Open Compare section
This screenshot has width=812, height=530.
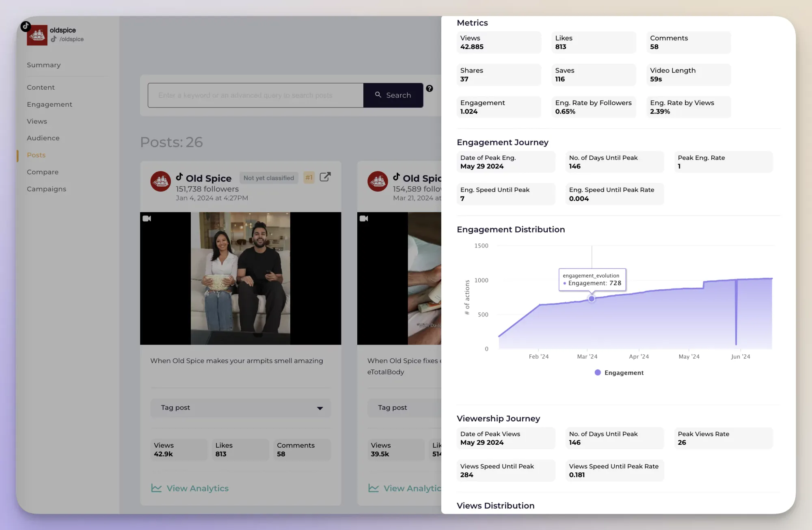click(x=43, y=172)
